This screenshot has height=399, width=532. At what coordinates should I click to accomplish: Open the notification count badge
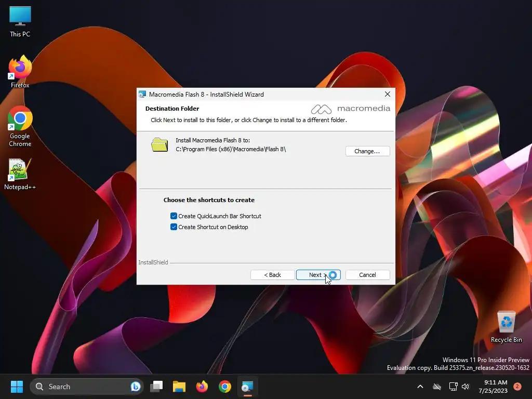[517, 387]
